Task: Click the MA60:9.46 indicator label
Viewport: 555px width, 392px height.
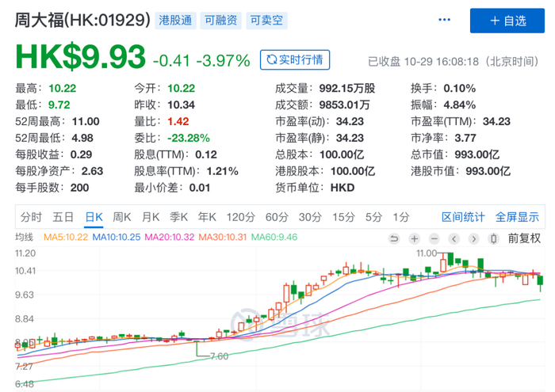Action: point(274,237)
